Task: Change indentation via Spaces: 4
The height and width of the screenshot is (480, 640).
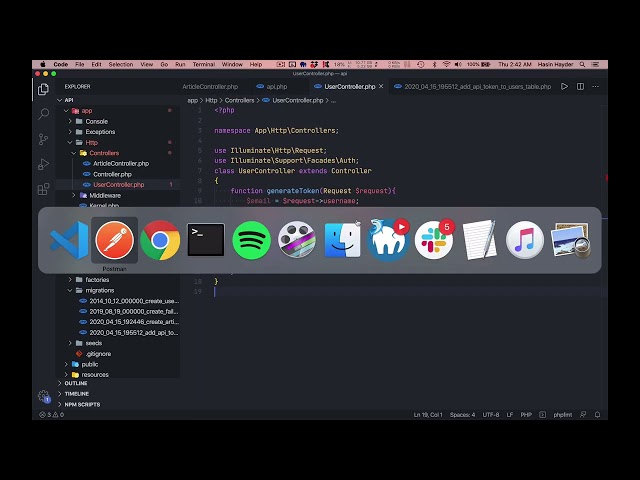Action: tap(462, 415)
